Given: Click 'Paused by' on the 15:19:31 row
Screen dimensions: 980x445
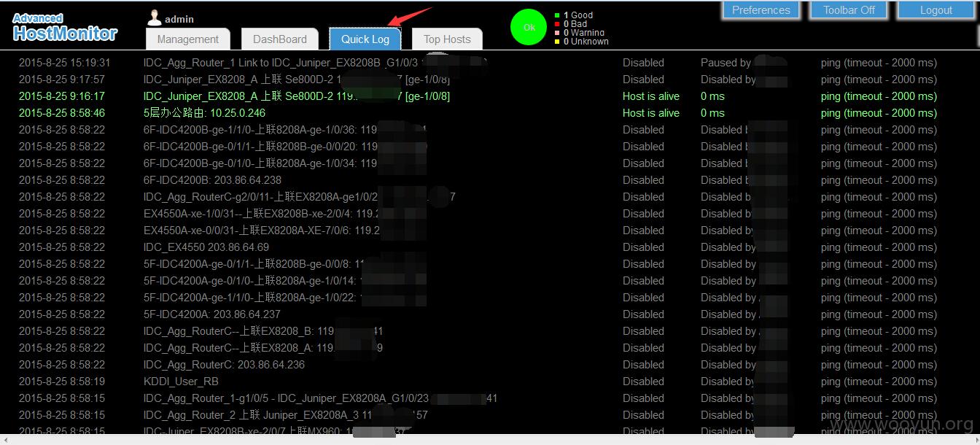Looking at the screenshot, I should (726, 63).
